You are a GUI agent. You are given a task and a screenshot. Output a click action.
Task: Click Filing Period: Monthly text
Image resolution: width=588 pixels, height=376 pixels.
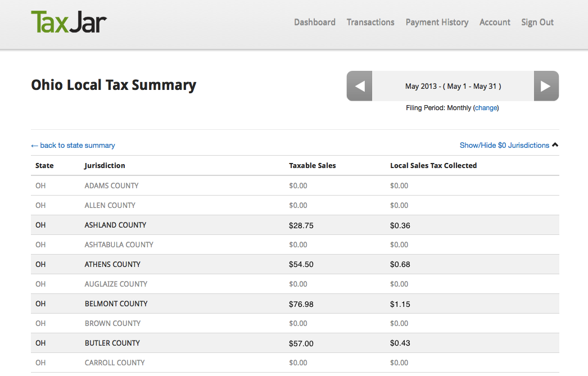coord(438,108)
